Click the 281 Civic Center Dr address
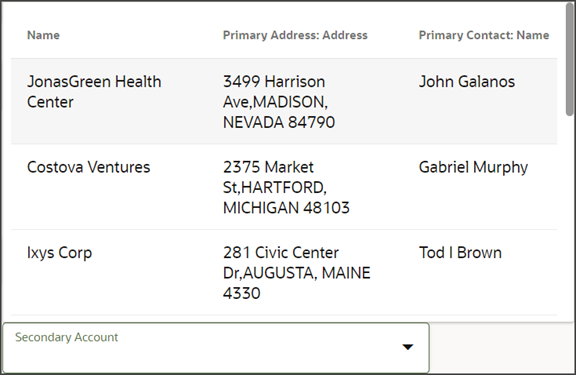Image resolution: width=576 pixels, height=375 pixels. 297,273
